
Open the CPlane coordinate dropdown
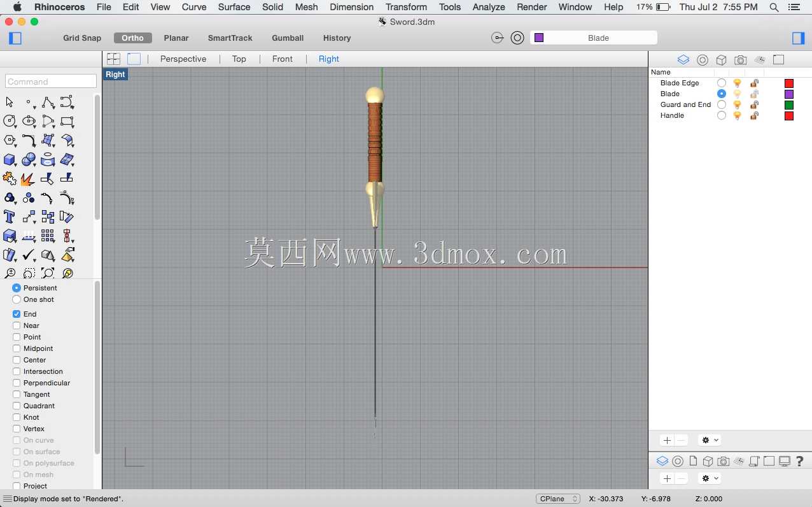tap(558, 499)
